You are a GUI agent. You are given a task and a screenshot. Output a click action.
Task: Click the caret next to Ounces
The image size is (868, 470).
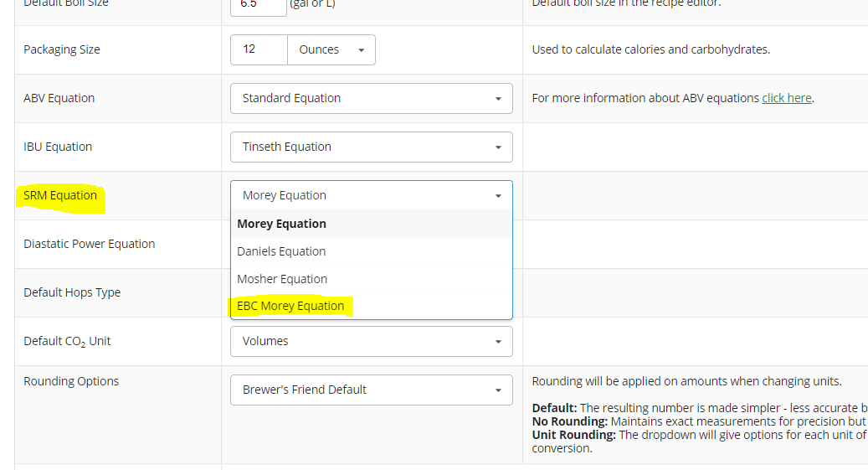361,50
